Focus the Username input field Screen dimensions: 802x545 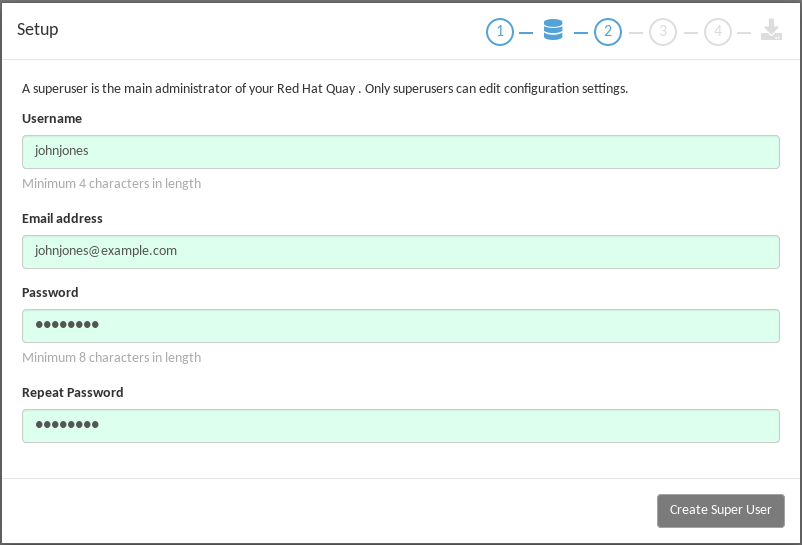coord(400,152)
